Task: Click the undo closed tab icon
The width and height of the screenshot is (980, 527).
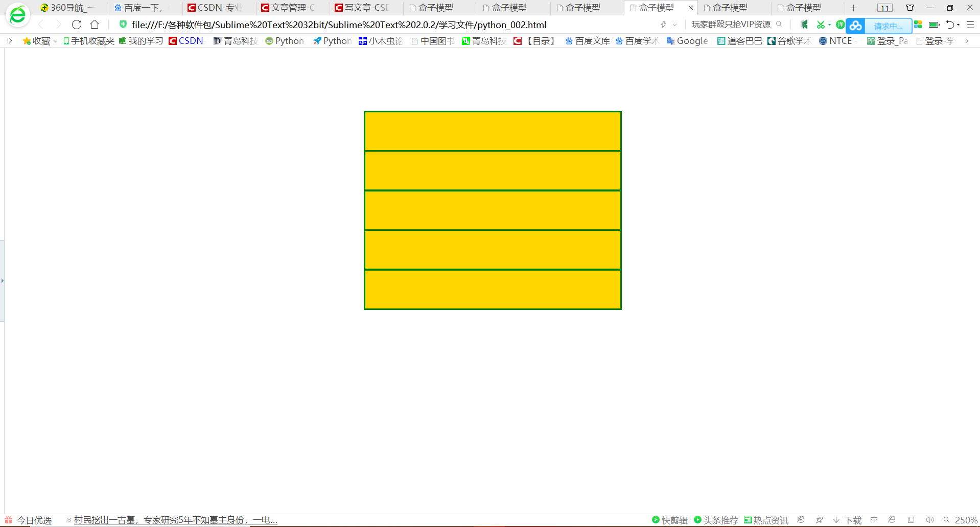Action: coord(950,25)
